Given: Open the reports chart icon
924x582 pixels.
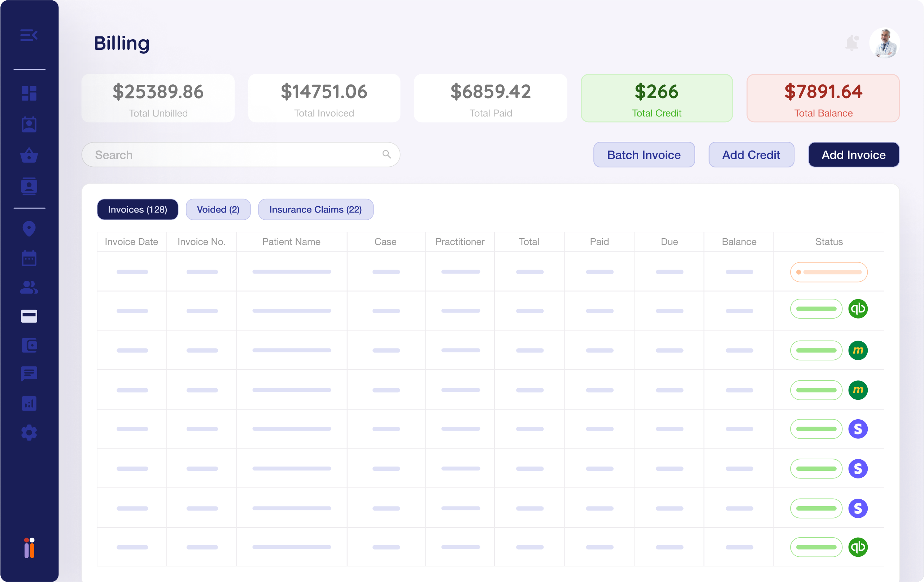Looking at the screenshot, I should [x=29, y=403].
